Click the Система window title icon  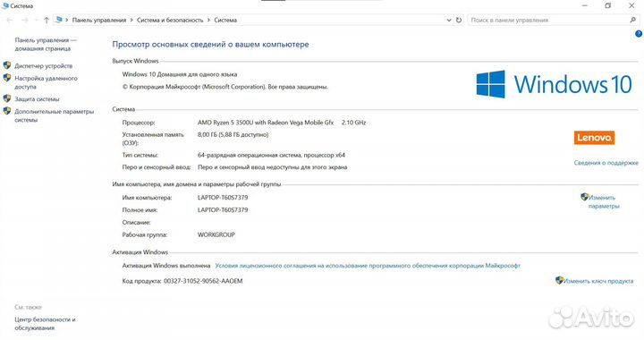coord(5,5)
